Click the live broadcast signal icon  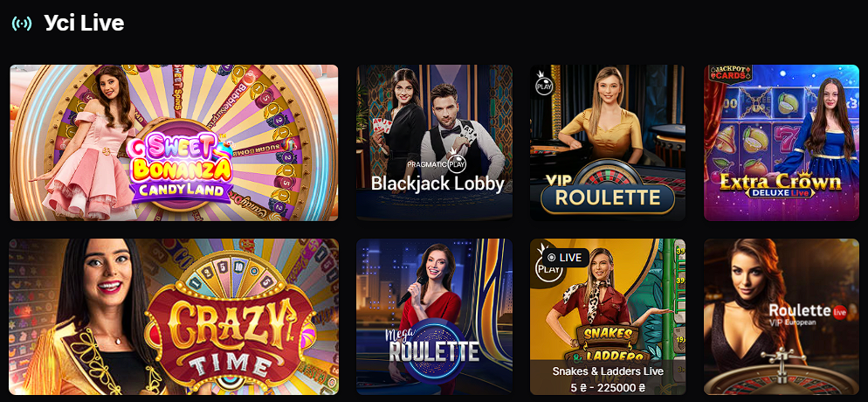pos(22,24)
